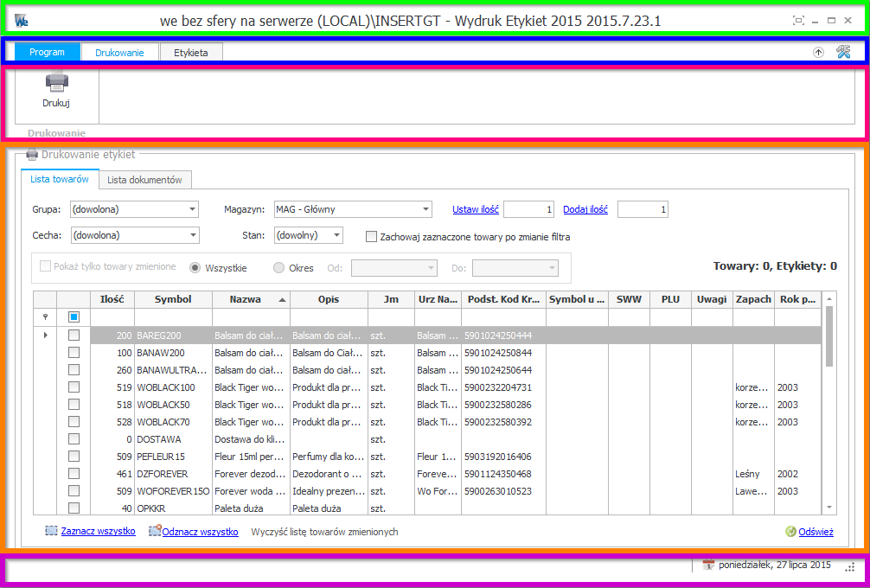This screenshot has width=870, height=588.
Task: Toggle the header filter select-all checkbox
Action: pos(74,316)
